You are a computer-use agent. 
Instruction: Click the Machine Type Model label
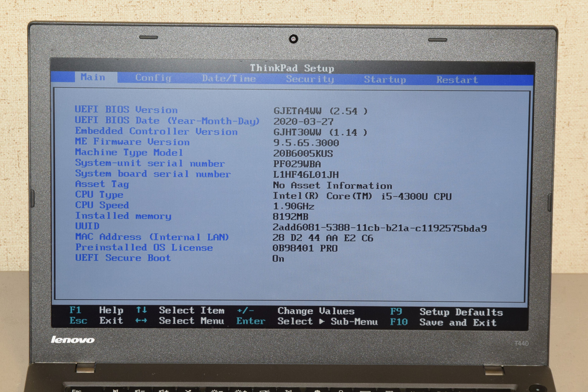coord(129,152)
